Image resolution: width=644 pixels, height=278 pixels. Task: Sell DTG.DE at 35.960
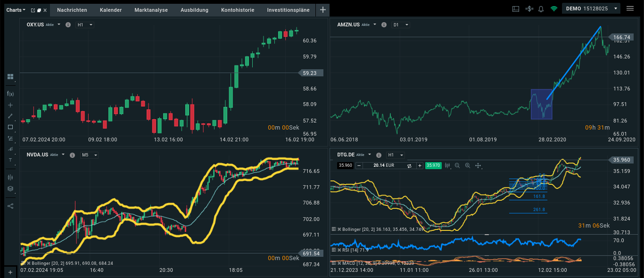tap(345, 165)
